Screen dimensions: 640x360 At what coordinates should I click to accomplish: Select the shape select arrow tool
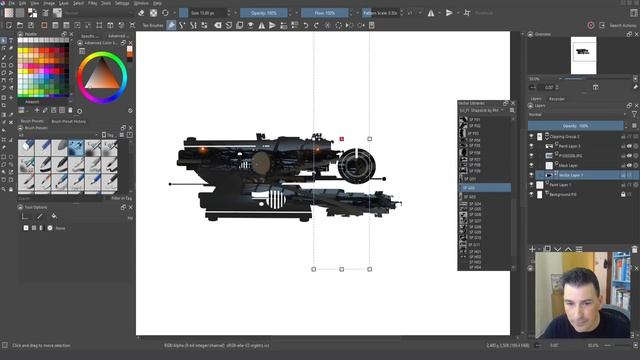pyautogui.click(x=4, y=41)
